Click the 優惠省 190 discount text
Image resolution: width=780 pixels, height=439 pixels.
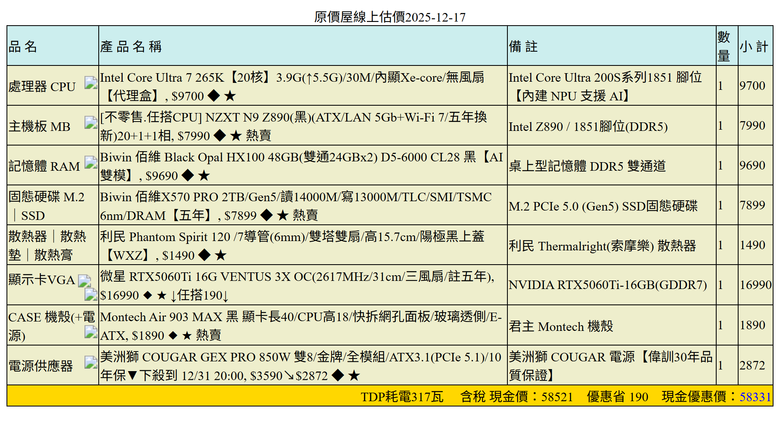pos(617,397)
